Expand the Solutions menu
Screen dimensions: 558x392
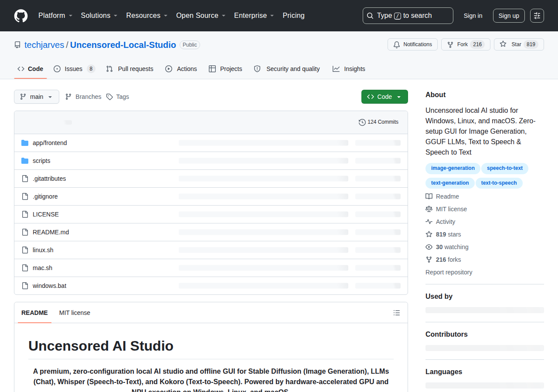pos(99,16)
